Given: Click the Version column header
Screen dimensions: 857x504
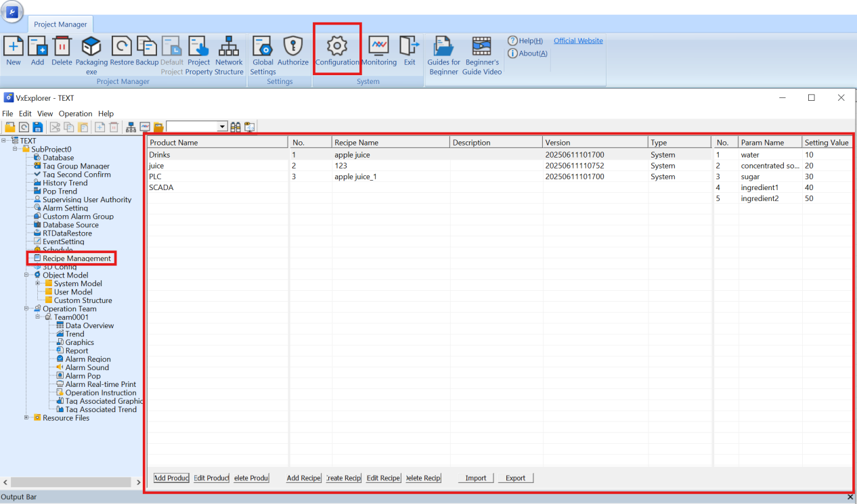Looking at the screenshot, I should point(595,143).
